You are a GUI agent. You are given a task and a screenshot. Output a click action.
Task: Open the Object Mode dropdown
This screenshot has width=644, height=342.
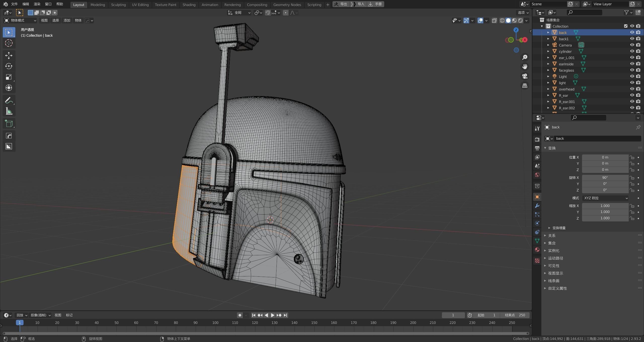[20, 20]
